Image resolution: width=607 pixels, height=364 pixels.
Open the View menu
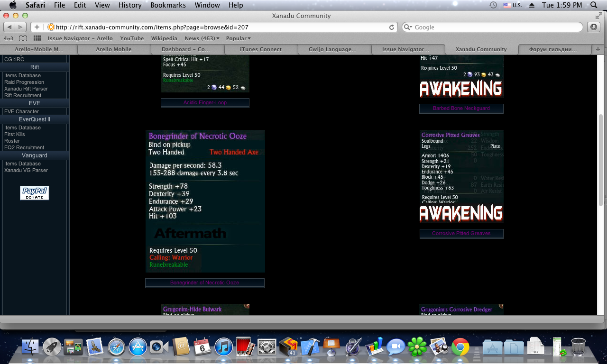click(102, 5)
